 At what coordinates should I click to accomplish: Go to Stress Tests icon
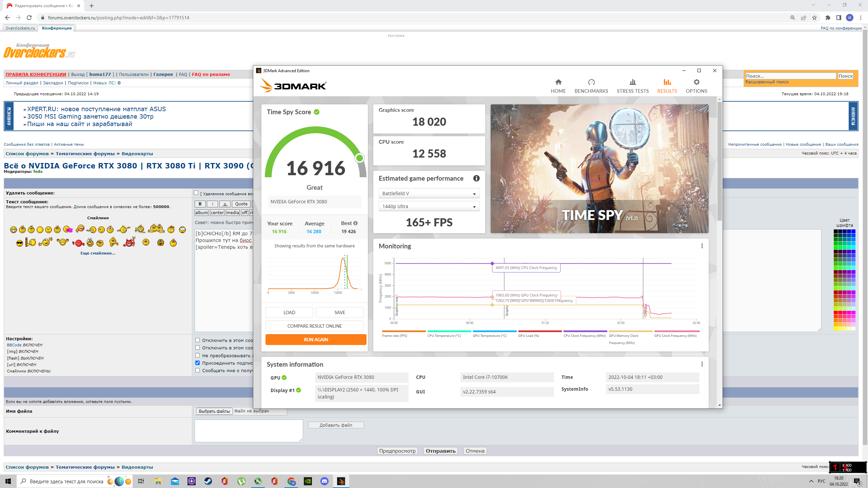[x=632, y=82]
